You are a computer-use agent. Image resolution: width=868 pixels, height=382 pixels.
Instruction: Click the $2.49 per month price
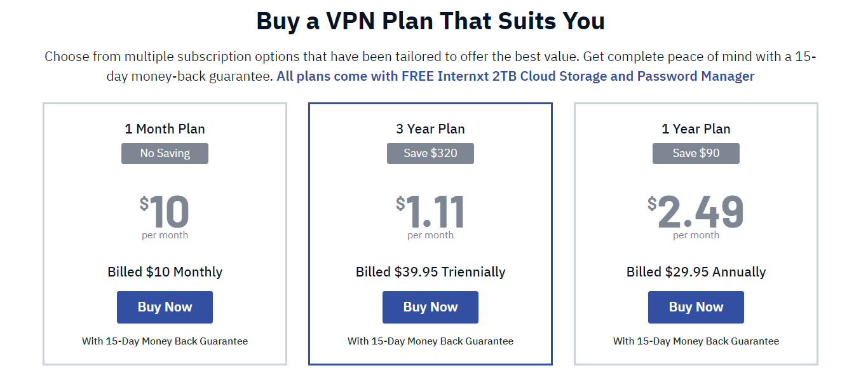point(696,217)
